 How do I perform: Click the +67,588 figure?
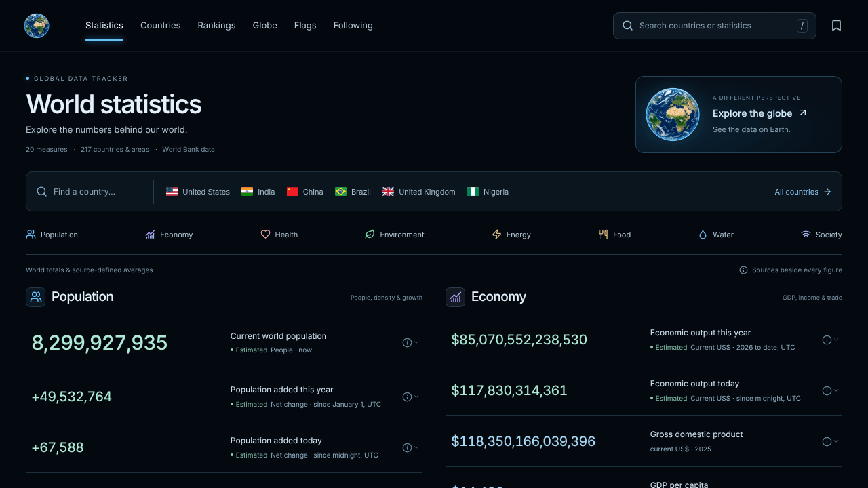pos(58,447)
